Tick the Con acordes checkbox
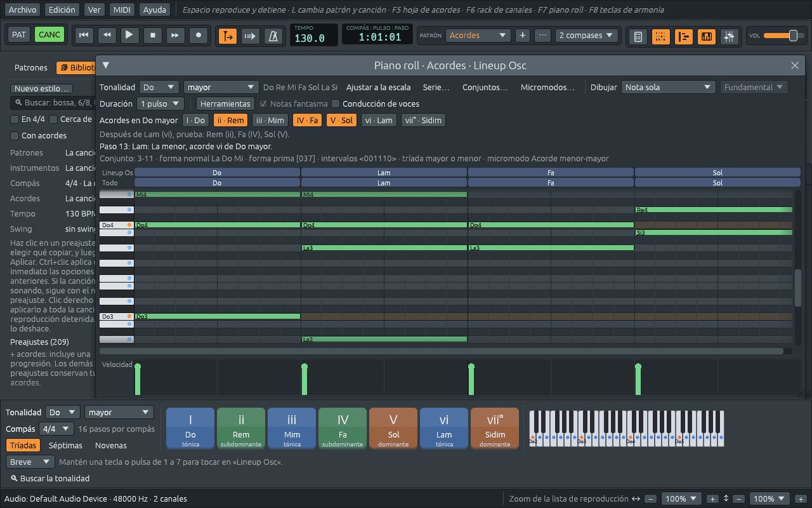The width and height of the screenshot is (812, 508). click(x=39, y=135)
